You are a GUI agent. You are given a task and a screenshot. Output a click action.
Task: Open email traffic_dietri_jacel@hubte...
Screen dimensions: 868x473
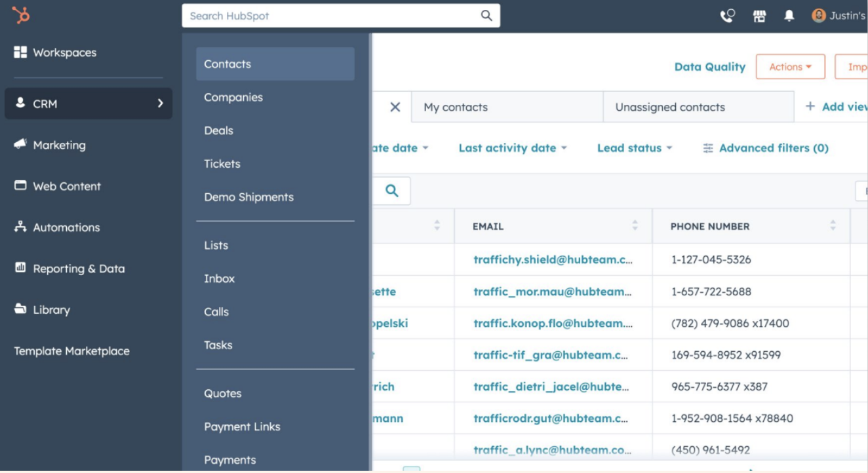pyautogui.click(x=551, y=387)
